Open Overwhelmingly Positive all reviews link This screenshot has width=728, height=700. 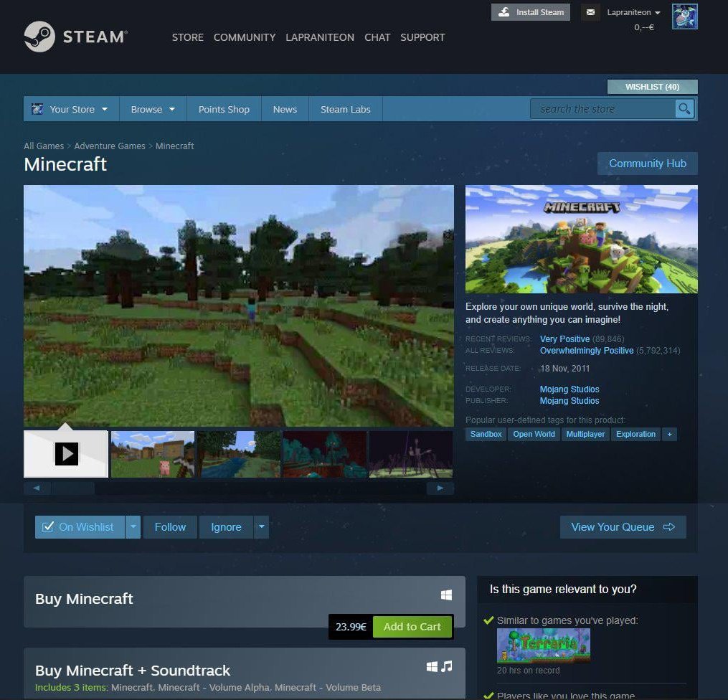[587, 351]
